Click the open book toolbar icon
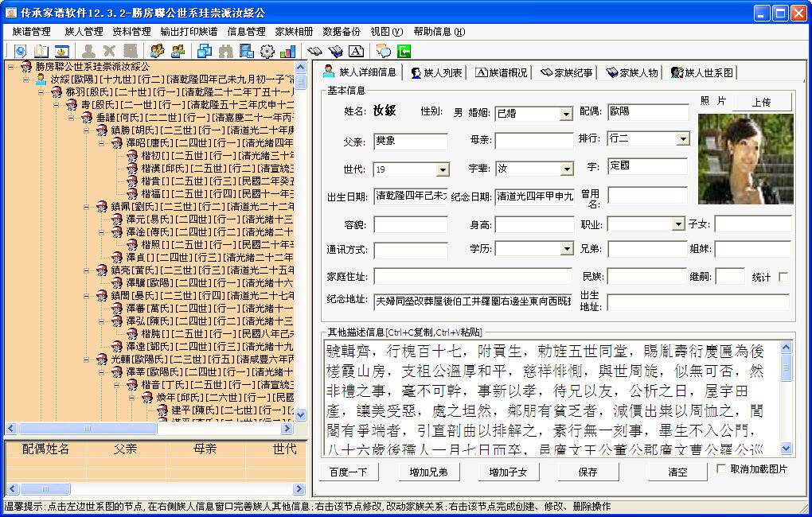The height and width of the screenshot is (517, 812). click(x=41, y=51)
